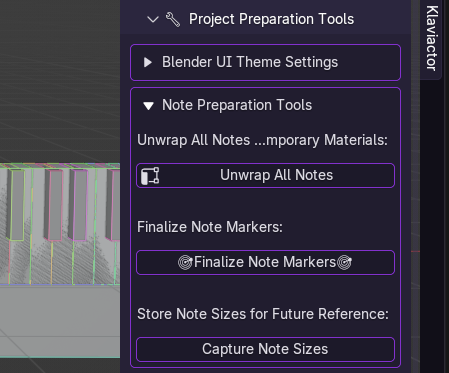Click the wrench icon beside Project Preparation Tools
449x373 pixels.
(173, 19)
